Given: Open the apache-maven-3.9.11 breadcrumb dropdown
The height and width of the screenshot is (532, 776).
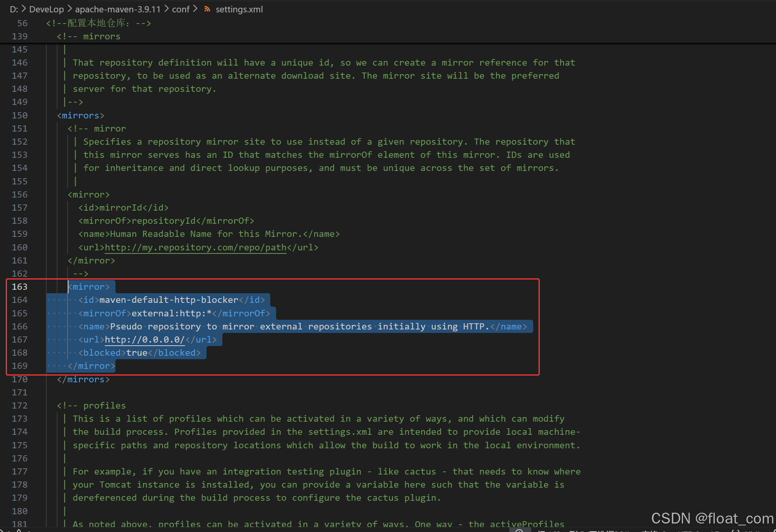Looking at the screenshot, I should pos(117,9).
